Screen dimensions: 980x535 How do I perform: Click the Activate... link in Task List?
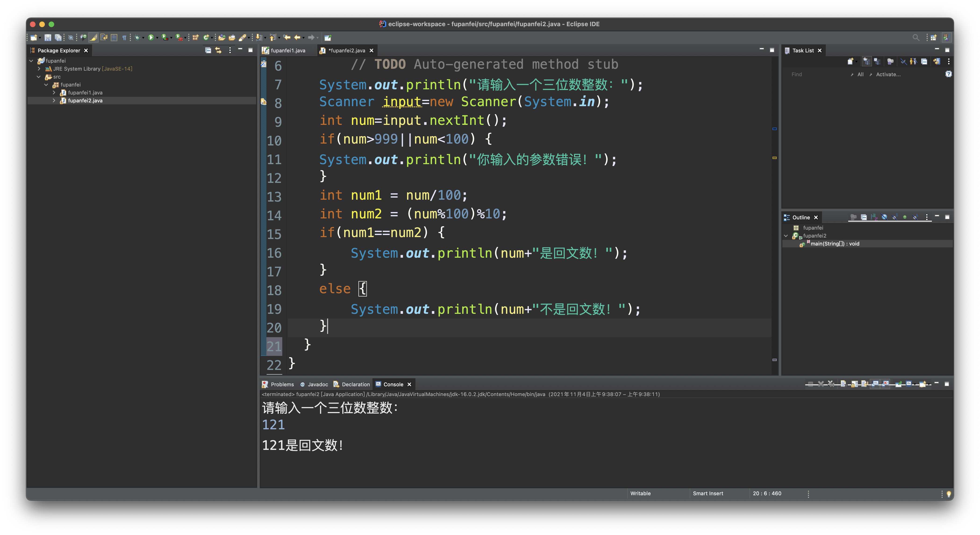click(x=888, y=74)
